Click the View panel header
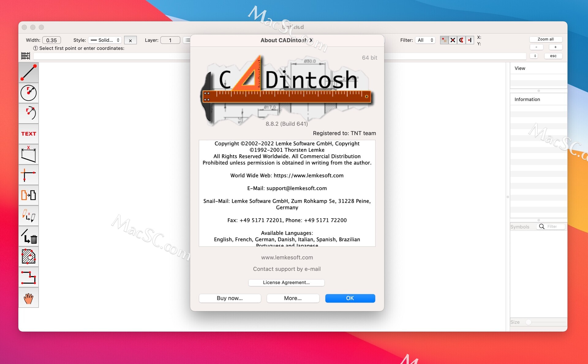The height and width of the screenshot is (364, 588). pos(538,68)
